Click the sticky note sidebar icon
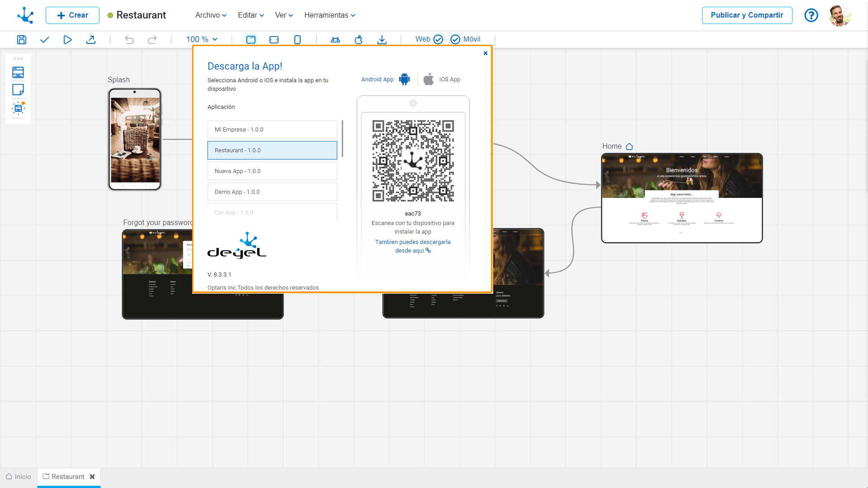 tap(18, 90)
